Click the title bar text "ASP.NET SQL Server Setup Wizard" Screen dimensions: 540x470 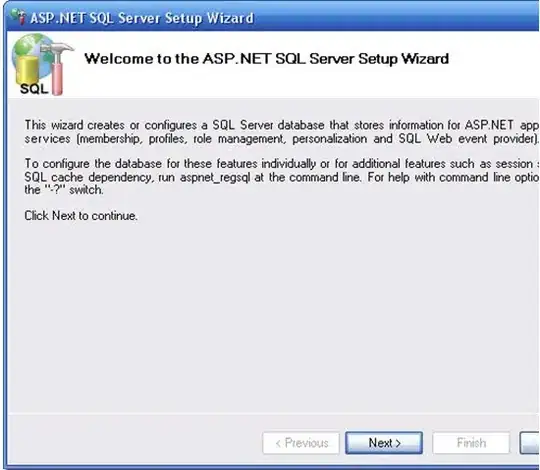tap(142, 18)
